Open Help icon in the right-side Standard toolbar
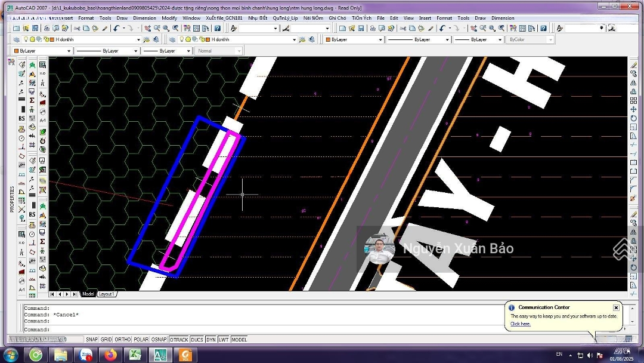644x363 pixels. [x=543, y=28]
